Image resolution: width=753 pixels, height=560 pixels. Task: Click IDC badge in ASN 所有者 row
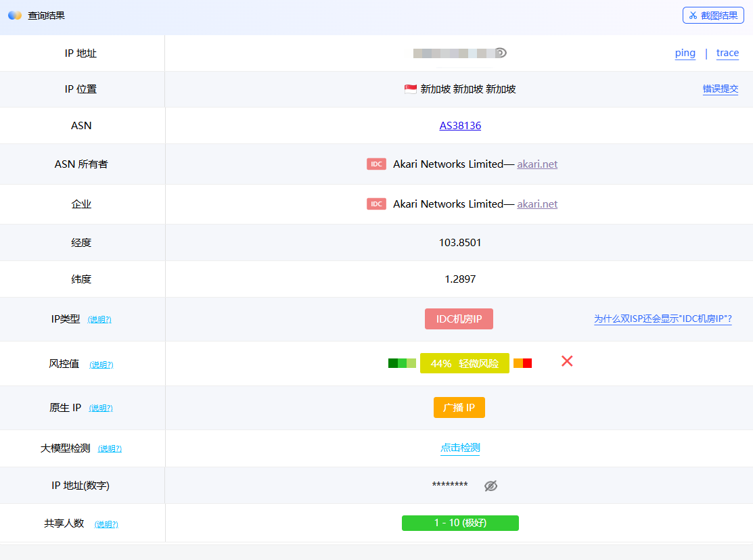376,164
